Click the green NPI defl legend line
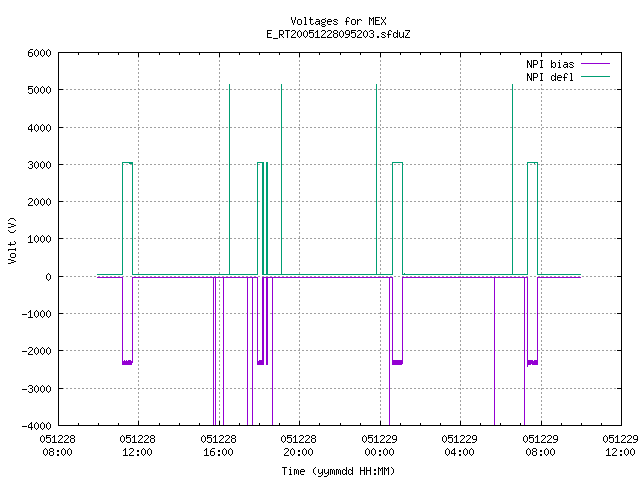 pyautogui.click(x=595, y=76)
